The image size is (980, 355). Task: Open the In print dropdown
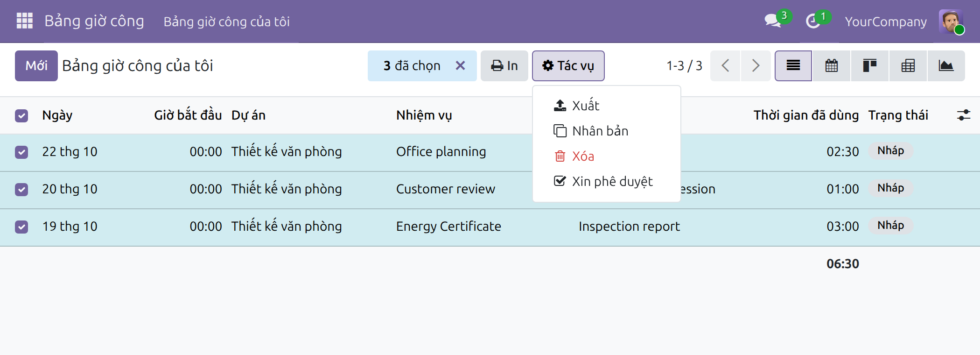point(504,66)
